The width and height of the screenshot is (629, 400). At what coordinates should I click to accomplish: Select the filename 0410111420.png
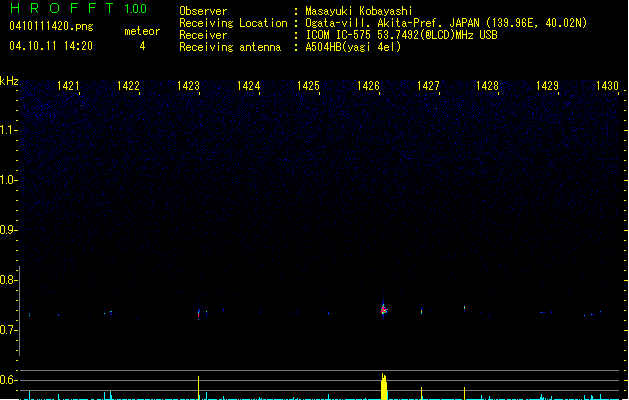tap(51, 26)
